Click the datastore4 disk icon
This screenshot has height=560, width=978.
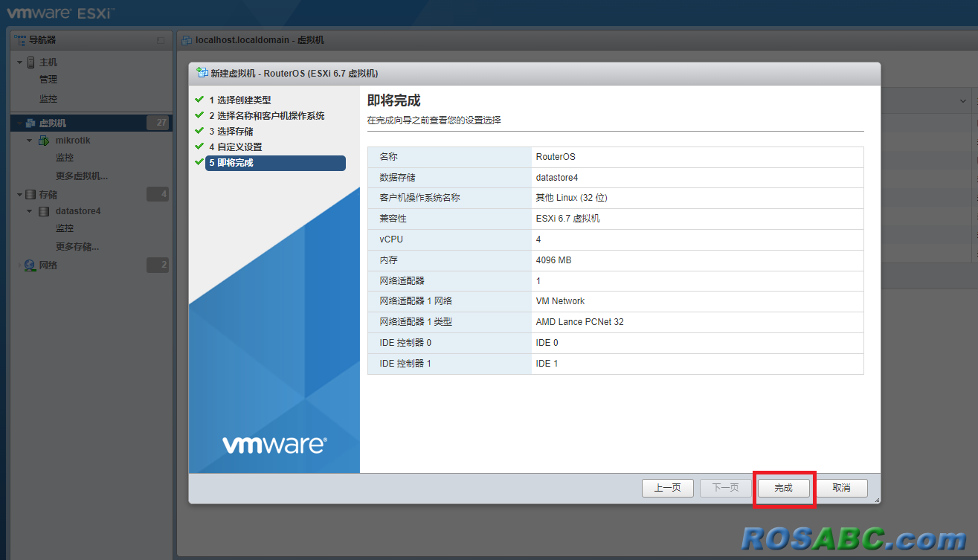point(45,211)
